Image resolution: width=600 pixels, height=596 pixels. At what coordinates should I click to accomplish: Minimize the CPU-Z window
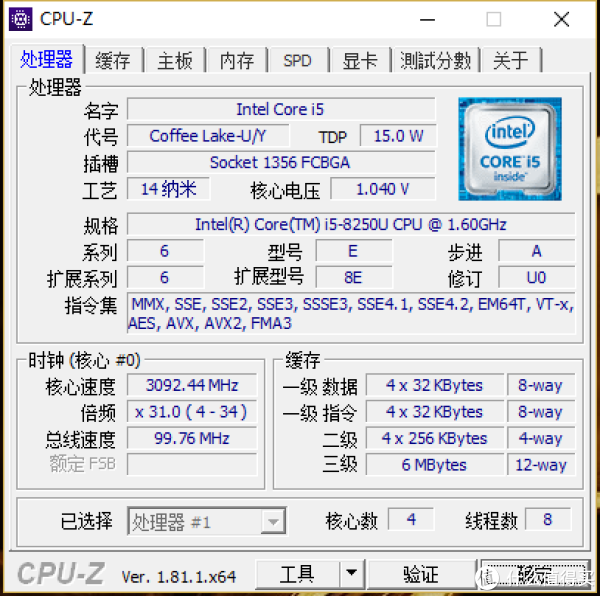point(427,19)
